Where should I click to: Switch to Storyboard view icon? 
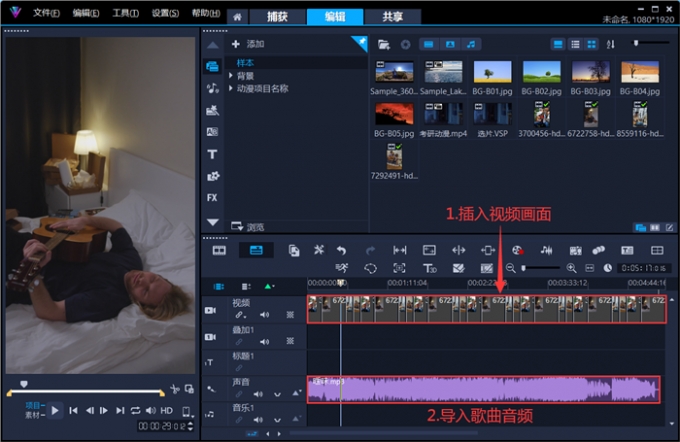pos(219,251)
